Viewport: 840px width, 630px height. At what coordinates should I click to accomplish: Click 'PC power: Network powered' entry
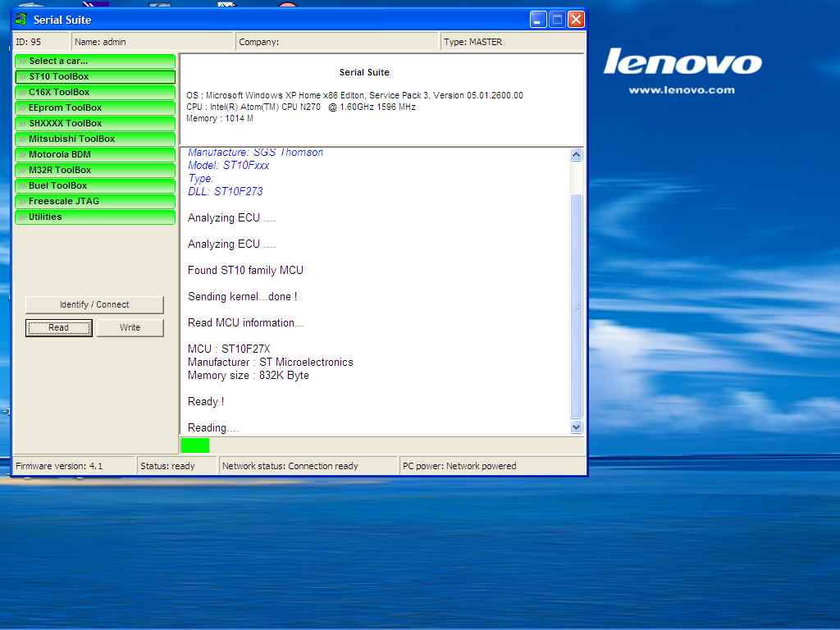pos(492,466)
